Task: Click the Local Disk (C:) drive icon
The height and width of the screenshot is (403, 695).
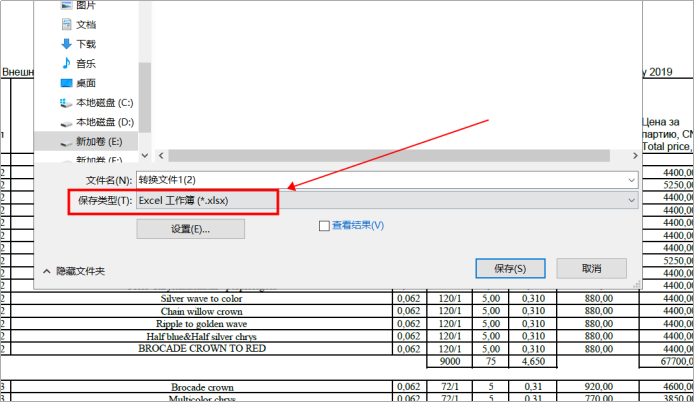Action: pyautogui.click(x=66, y=103)
